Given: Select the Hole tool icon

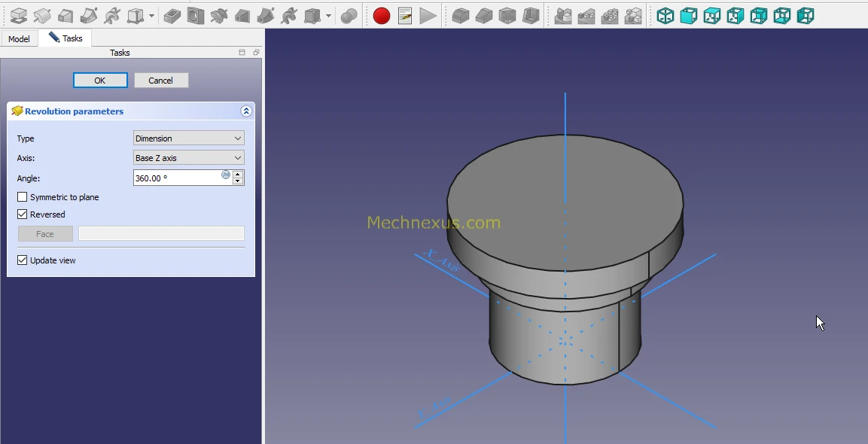Looking at the screenshot, I should pos(196,16).
